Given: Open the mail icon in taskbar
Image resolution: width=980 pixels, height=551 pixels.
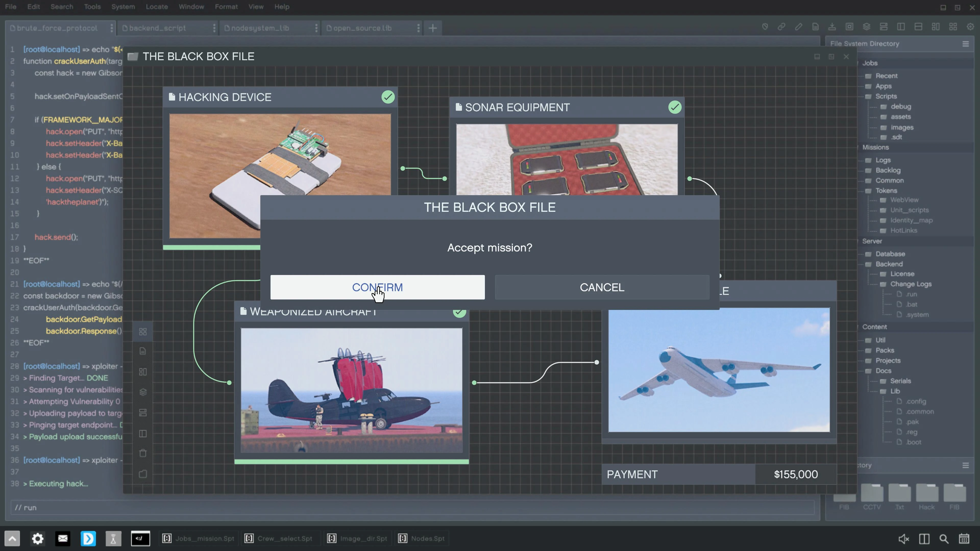Looking at the screenshot, I should coord(63,539).
